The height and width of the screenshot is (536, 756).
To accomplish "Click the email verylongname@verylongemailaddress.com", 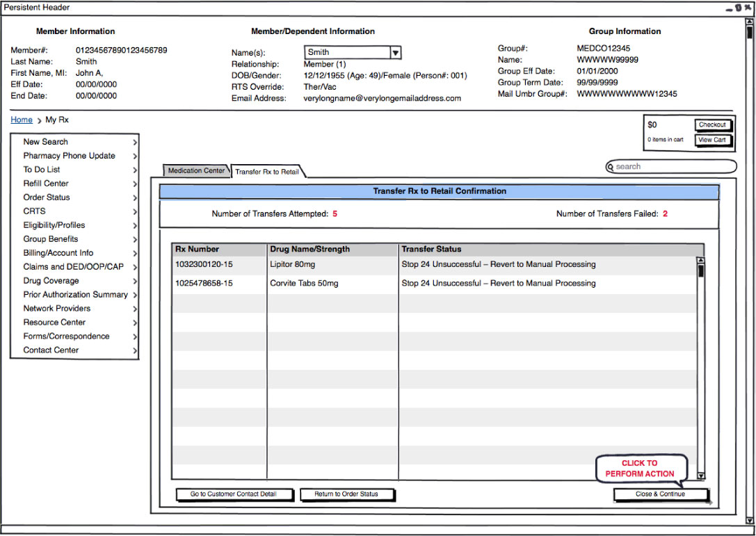I will click(383, 98).
